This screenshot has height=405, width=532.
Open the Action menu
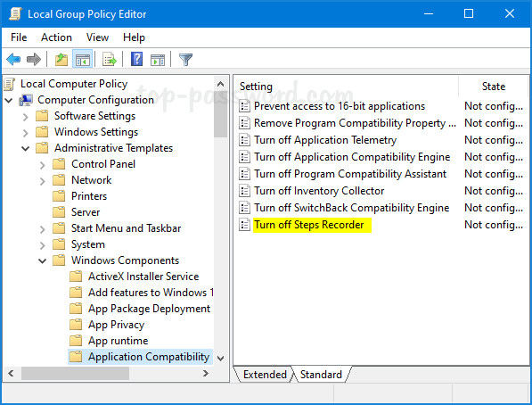(x=56, y=37)
